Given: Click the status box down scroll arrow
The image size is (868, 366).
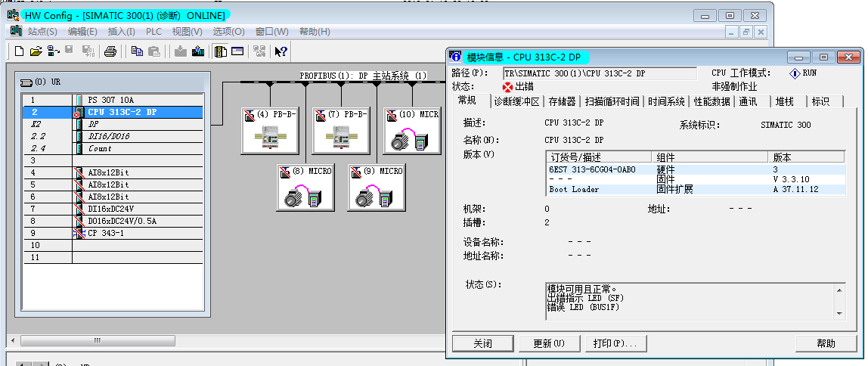Looking at the screenshot, I should tap(840, 313).
